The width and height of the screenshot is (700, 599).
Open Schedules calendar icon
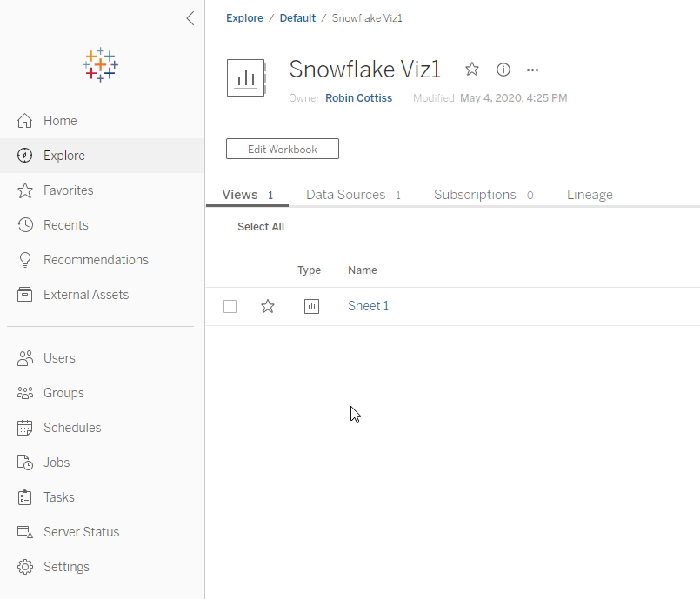(x=24, y=428)
